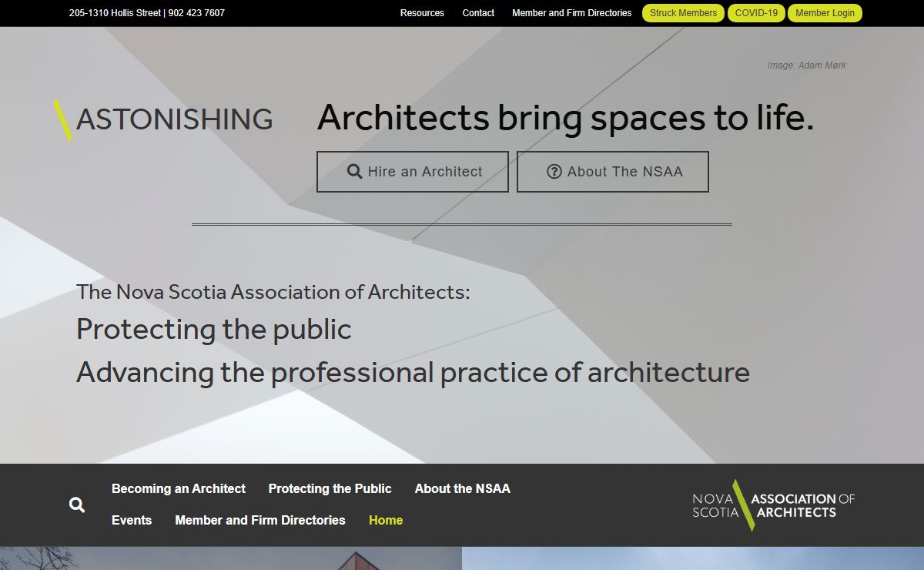
Task: Open About the NSAA in main navigation
Action: (x=463, y=488)
